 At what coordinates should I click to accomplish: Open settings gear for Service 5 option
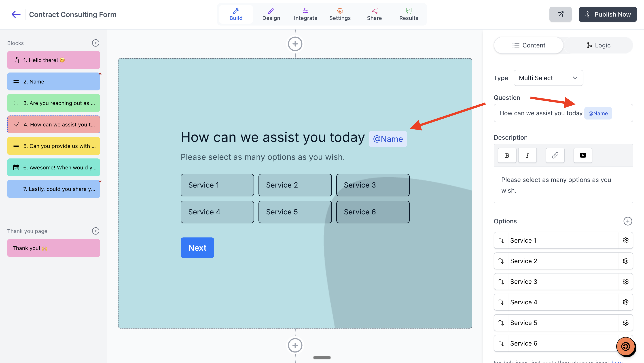(625, 323)
